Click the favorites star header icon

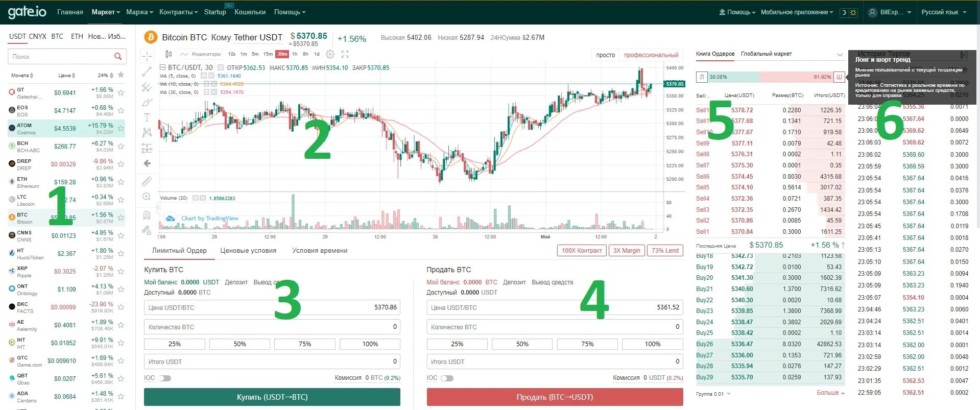point(121,75)
